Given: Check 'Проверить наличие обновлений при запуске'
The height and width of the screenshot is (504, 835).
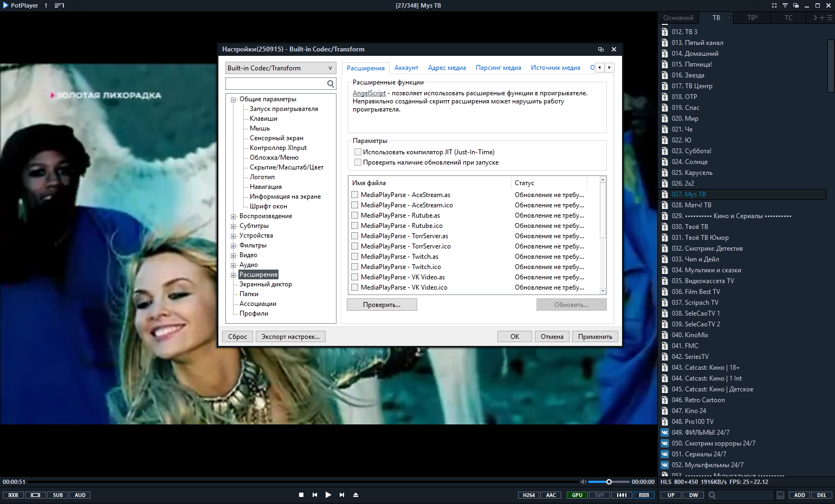Looking at the screenshot, I should [x=358, y=162].
